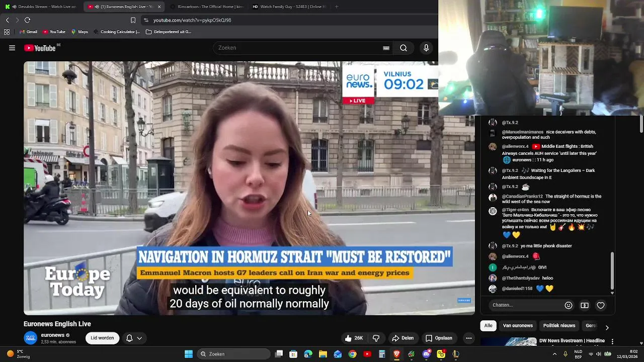Open Brave browser taskbar icon

397,354
